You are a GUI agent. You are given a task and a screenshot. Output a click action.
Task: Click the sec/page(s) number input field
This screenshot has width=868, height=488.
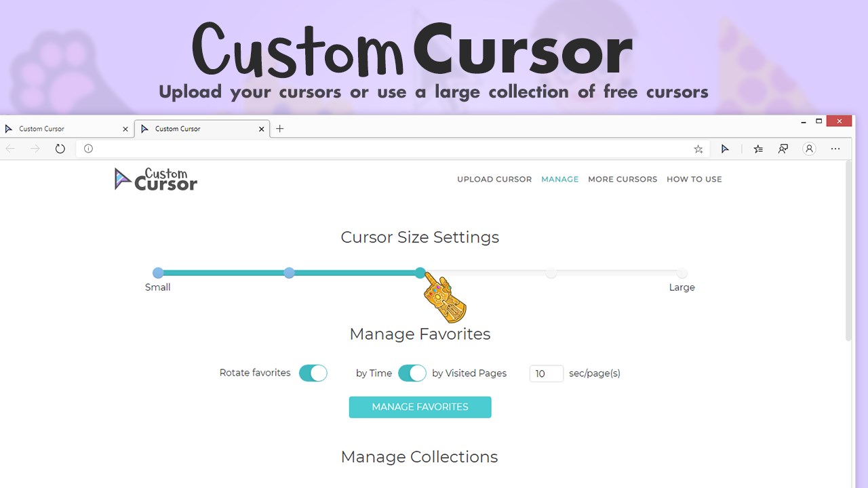tap(547, 373)
